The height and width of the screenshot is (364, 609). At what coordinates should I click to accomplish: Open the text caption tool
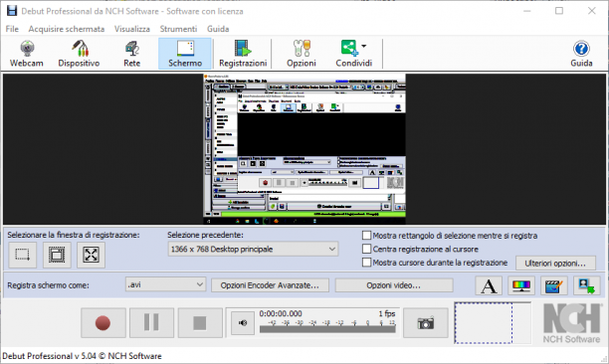point(489,286)
